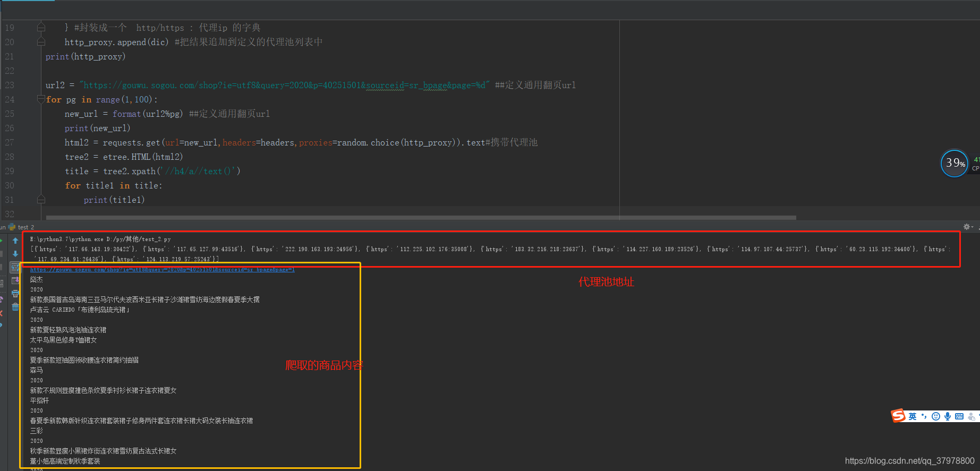Print the console output with printer icon
Image resolution: width=980 pixels, height=471 pixels.
pos(15,294)
